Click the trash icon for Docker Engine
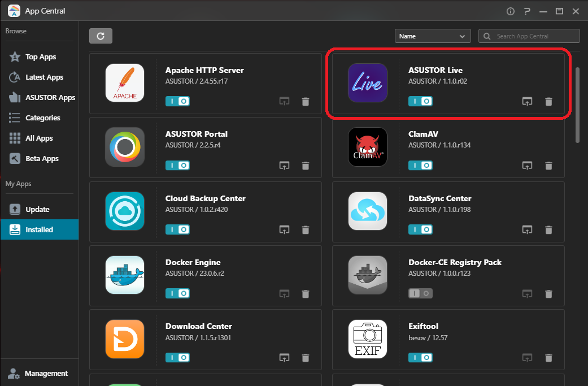The image size is (588, 386). point(306,294)
